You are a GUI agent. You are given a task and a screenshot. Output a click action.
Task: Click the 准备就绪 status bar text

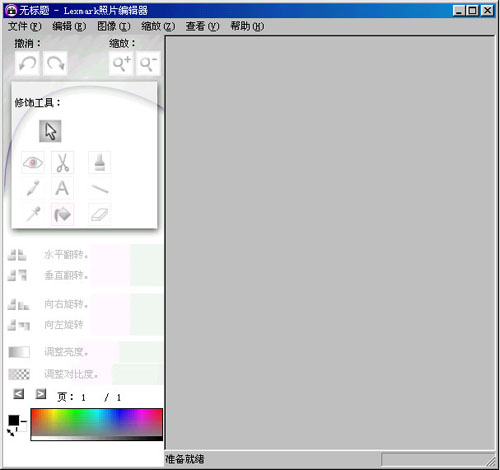tap(185, 459)
